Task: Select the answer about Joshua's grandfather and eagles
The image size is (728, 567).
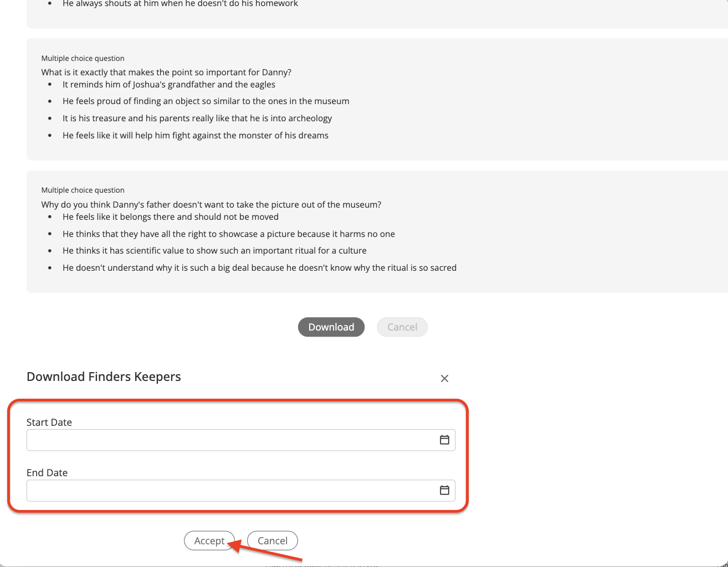Action: tap(169, 85)
